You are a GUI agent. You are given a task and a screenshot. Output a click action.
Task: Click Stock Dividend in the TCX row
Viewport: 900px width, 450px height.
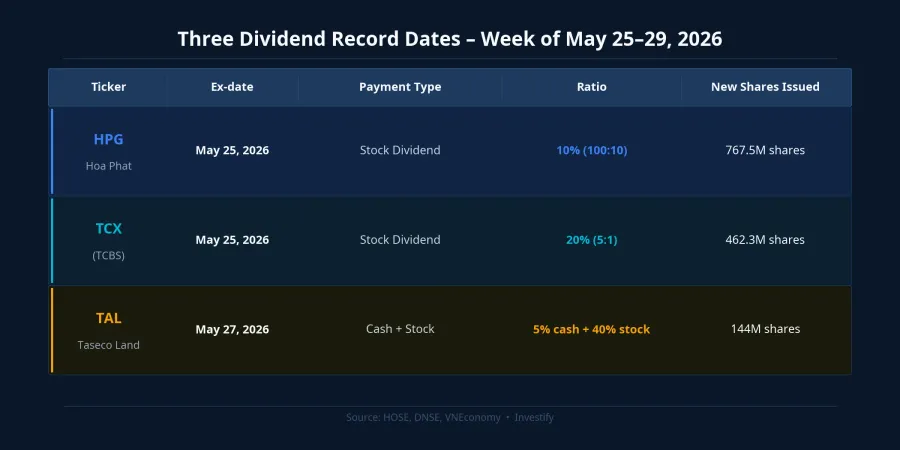(400, 240)
